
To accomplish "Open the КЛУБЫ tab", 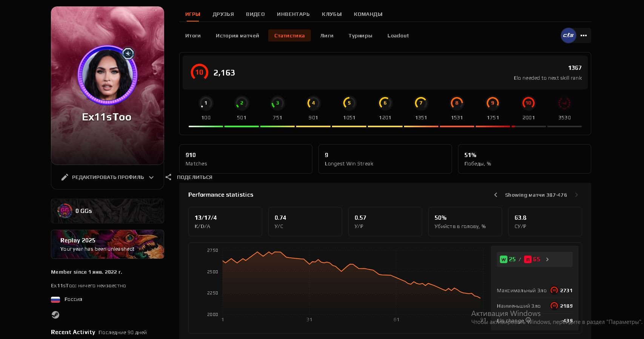I will pyautogui.click(x=332, y=14).
